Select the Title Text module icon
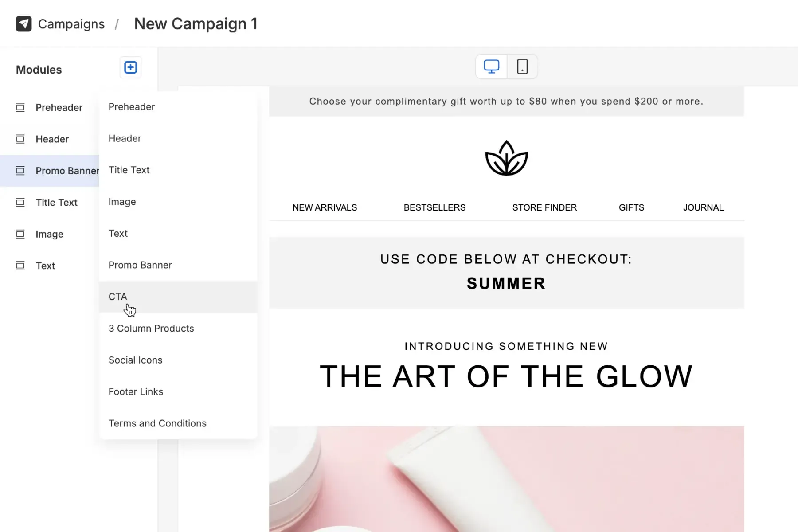 [x=20, y=202]
